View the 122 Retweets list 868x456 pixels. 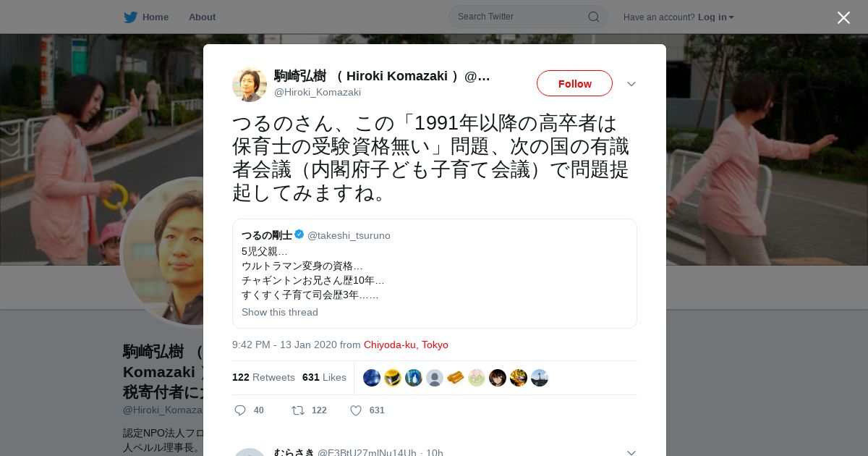point(263,377)
